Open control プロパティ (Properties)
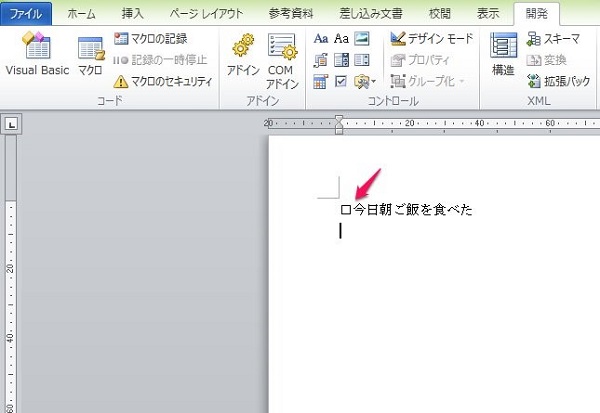Image resolution: width=600 pixels, height=413 pixels. click(x=420, y=60)
